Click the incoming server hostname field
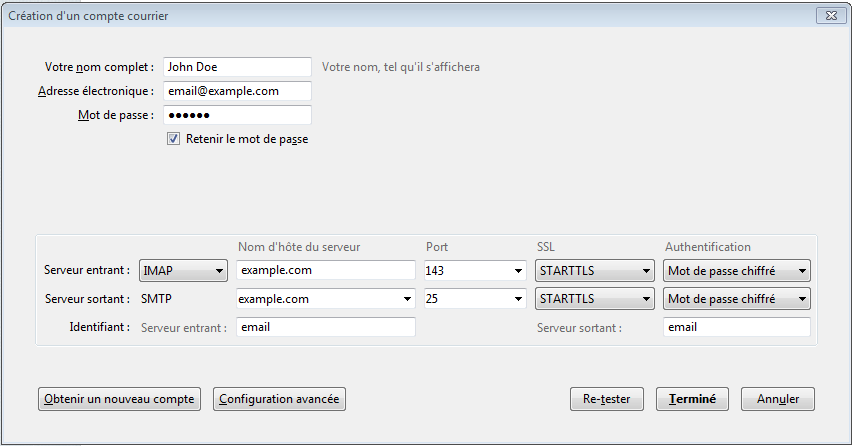Image resolution: width=852 pixels, height=446 pixels. [325, 270]
